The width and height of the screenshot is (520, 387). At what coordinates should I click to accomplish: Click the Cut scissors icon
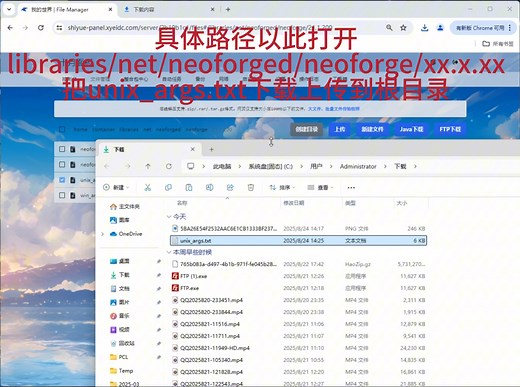tap(147, 187)
